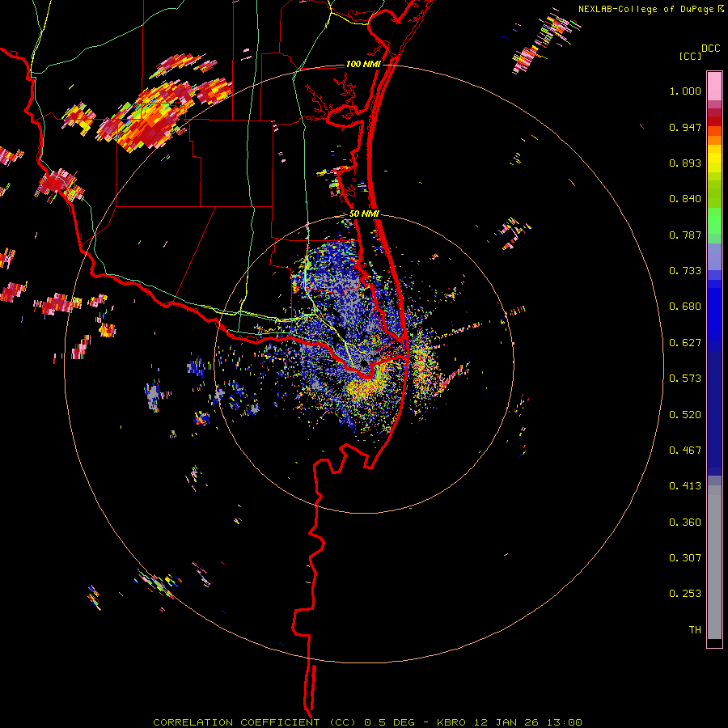Viewport: 728px width, 728px height.
Task: Click the 0.307 scale value
Action: click(x=685, y=558)
